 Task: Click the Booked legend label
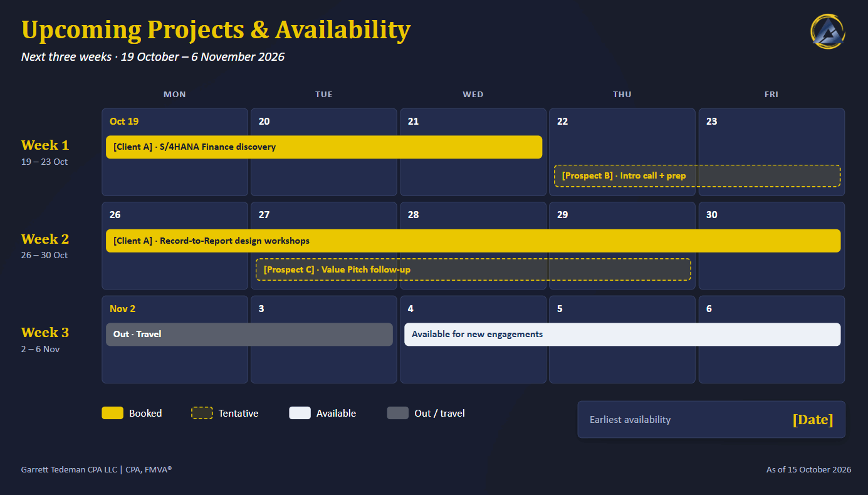145,414
